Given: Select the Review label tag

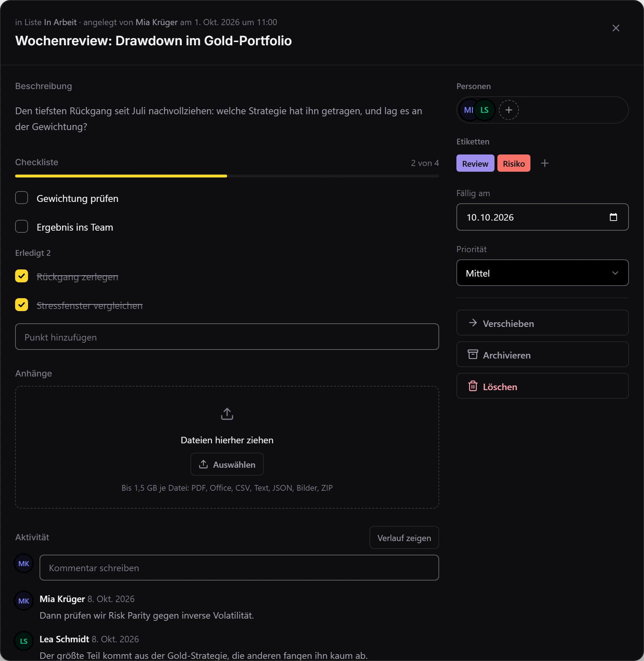Looking at the screenshot, I should [x=475, y=163].
